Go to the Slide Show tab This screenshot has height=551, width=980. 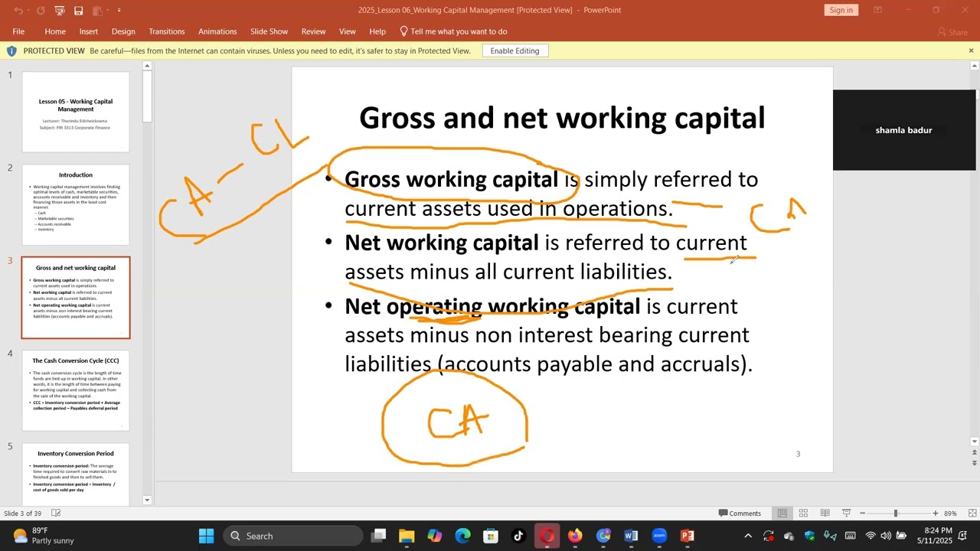269,31
